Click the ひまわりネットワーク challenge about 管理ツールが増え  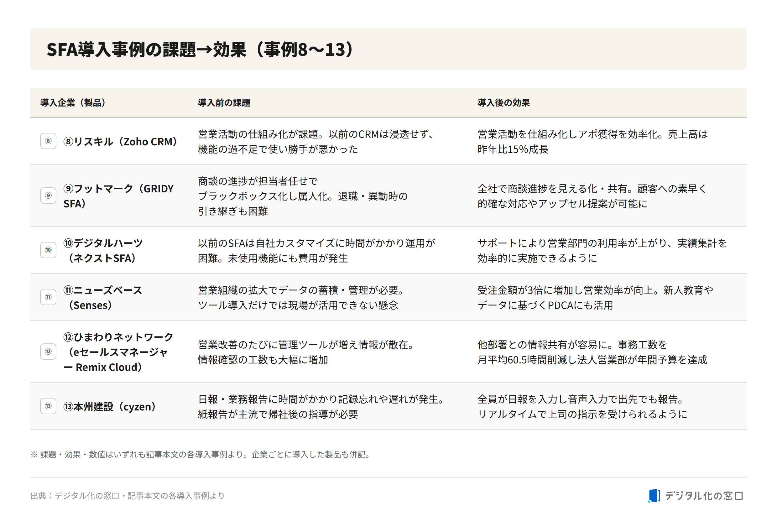tap(306, 352)
